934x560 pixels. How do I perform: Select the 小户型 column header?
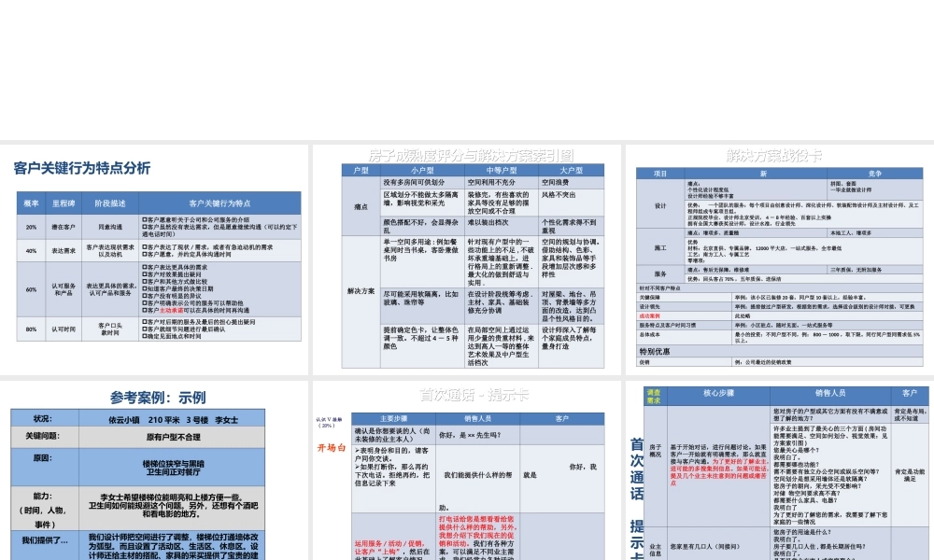[423, 170]
